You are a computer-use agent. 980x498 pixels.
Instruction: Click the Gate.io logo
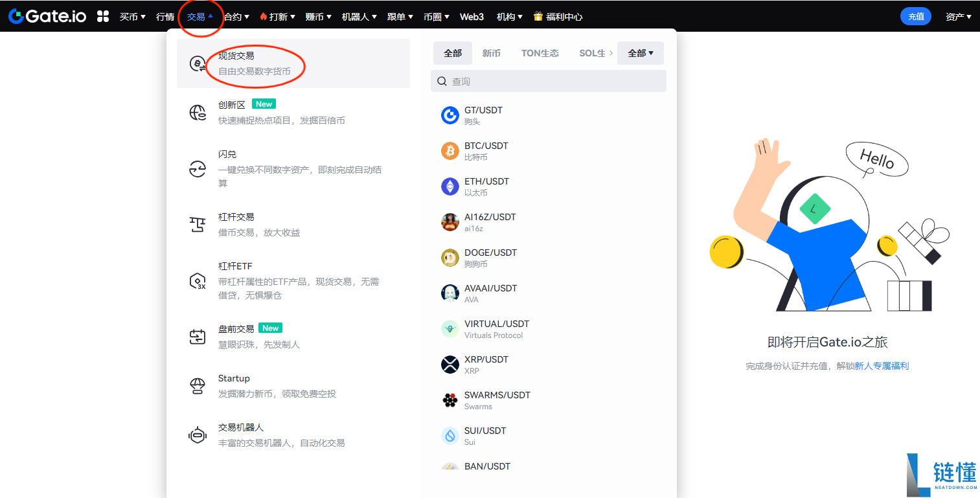47,16
